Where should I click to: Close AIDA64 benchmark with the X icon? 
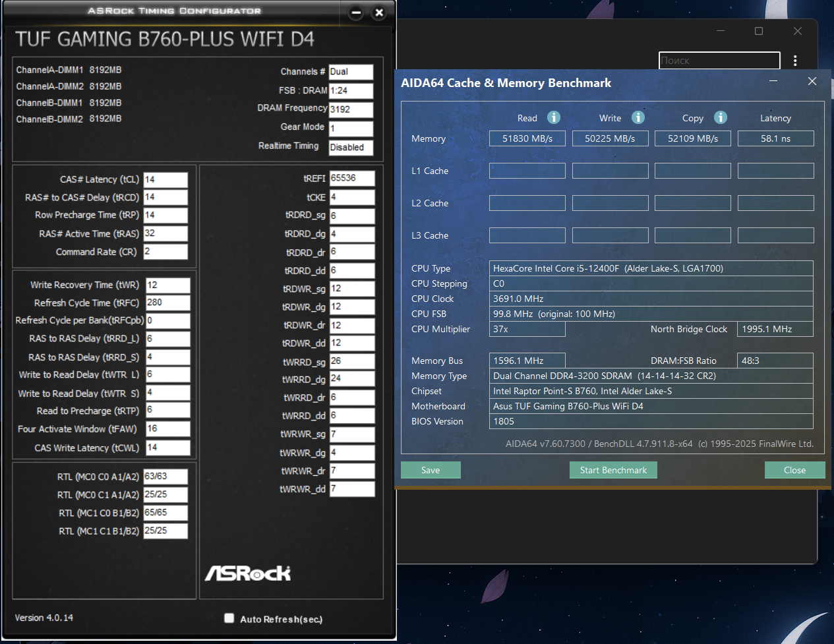pos(812,81)
